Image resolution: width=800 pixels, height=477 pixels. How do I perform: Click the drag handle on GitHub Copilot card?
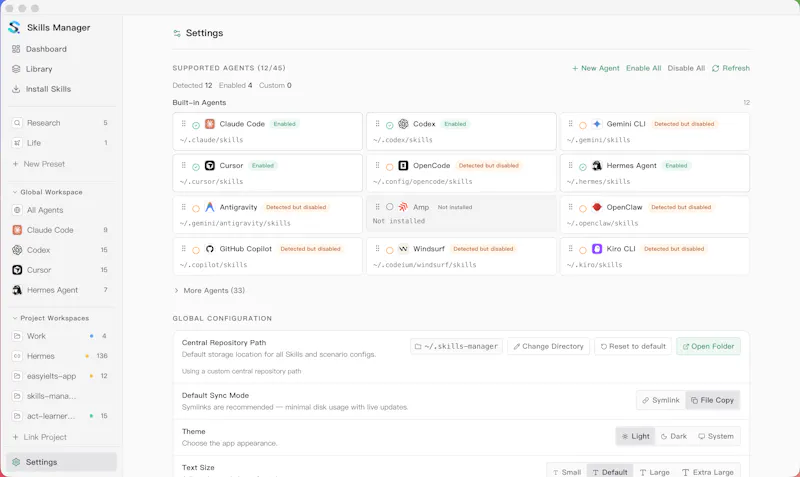coord(184,248)
